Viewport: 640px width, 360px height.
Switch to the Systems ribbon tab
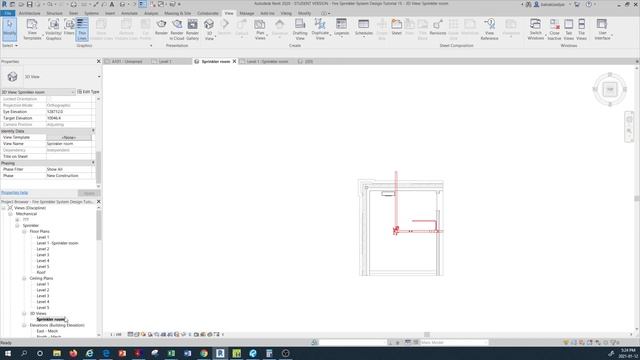click(x=91, y=13)
